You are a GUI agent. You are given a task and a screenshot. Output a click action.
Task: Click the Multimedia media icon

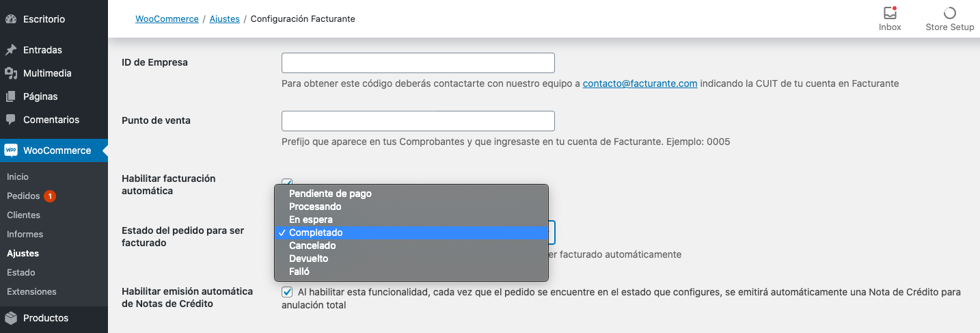pos(11,73)
